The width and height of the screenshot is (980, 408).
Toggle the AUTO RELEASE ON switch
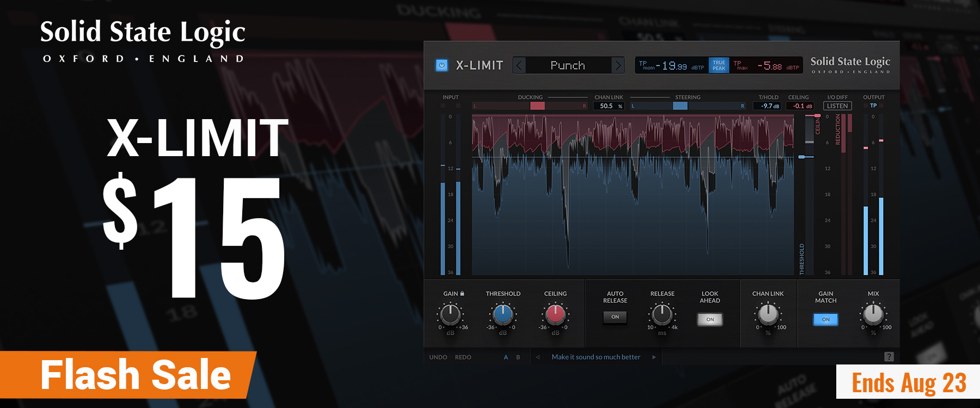point(615,317)
